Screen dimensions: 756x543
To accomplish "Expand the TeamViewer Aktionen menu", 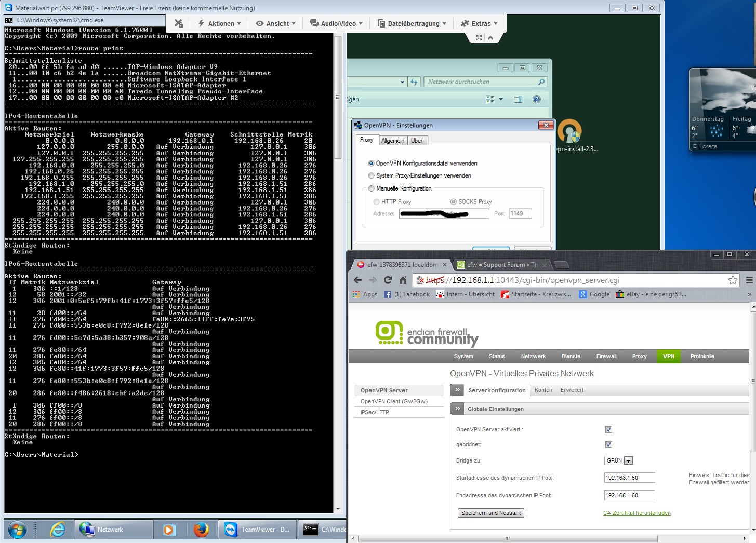I will click(219, 23).
